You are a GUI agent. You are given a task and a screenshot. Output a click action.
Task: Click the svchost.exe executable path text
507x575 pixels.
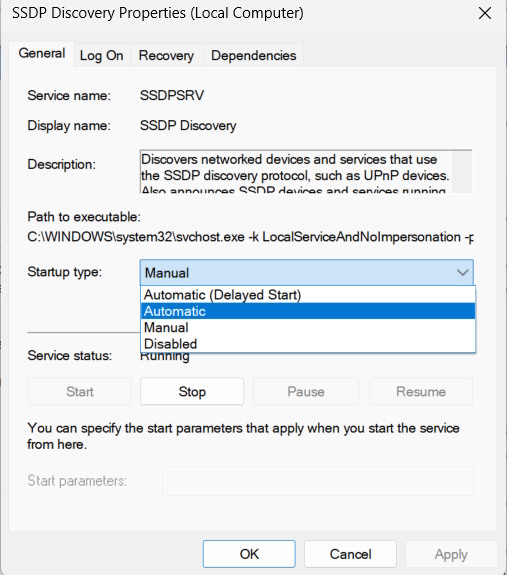click(x=250, y=237)
